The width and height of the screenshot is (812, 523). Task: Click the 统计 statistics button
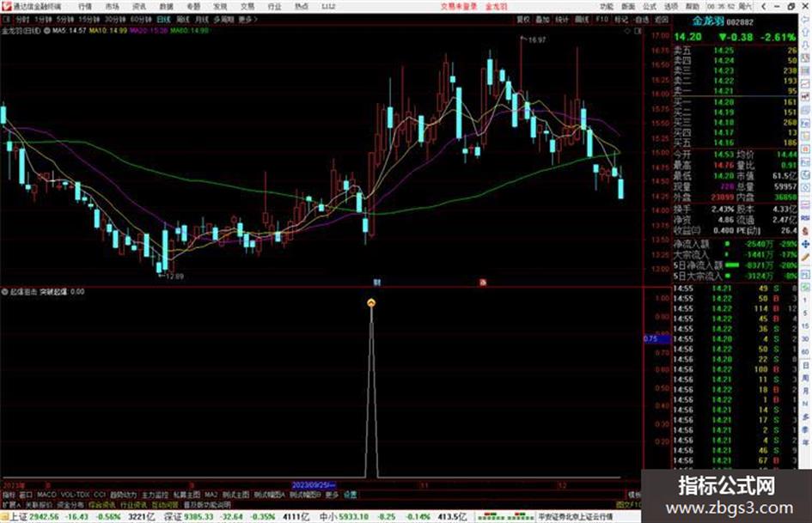coord(562,19)
